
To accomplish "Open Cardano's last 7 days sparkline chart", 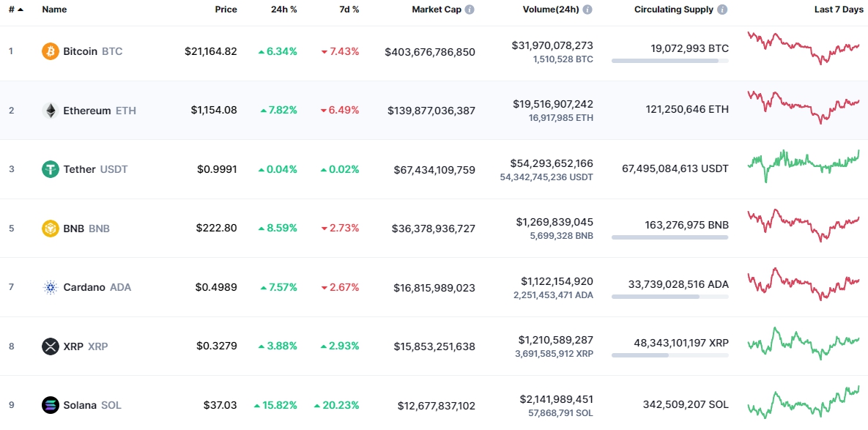I will (804, 284).
